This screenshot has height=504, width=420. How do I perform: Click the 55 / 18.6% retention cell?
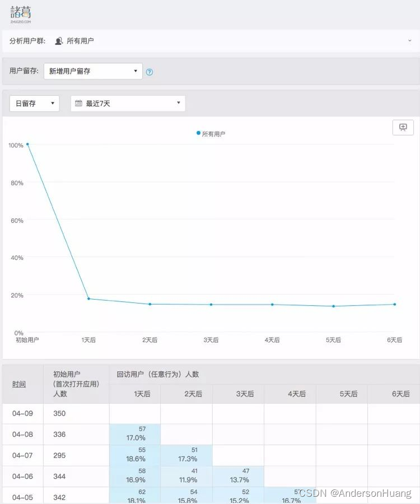(x=135, y=455)
